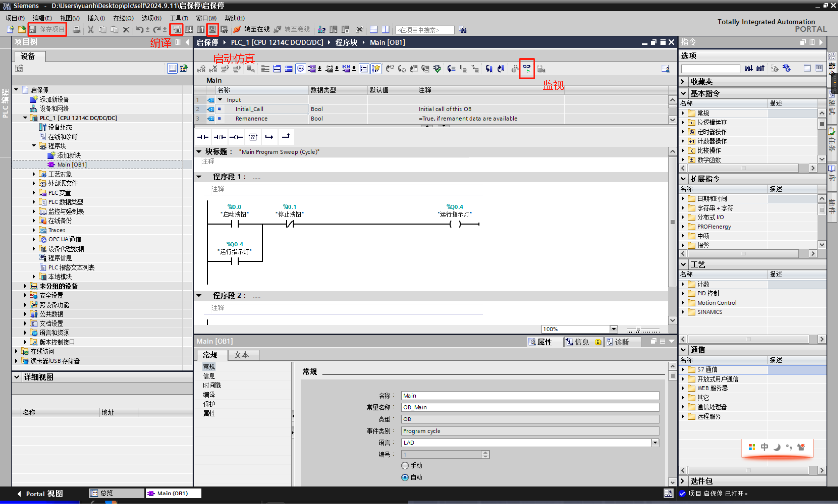838x504 pixels.
Task: Click the Accessible devices icon
Action: [x=321, y=29]
